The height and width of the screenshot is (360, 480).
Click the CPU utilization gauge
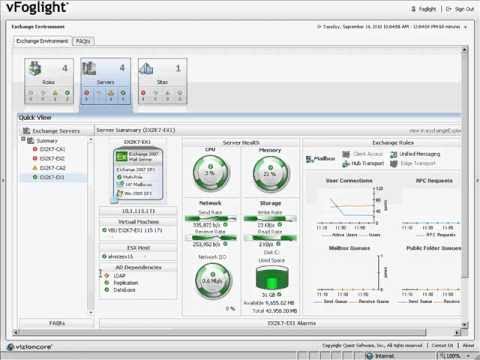pos(211,173)
